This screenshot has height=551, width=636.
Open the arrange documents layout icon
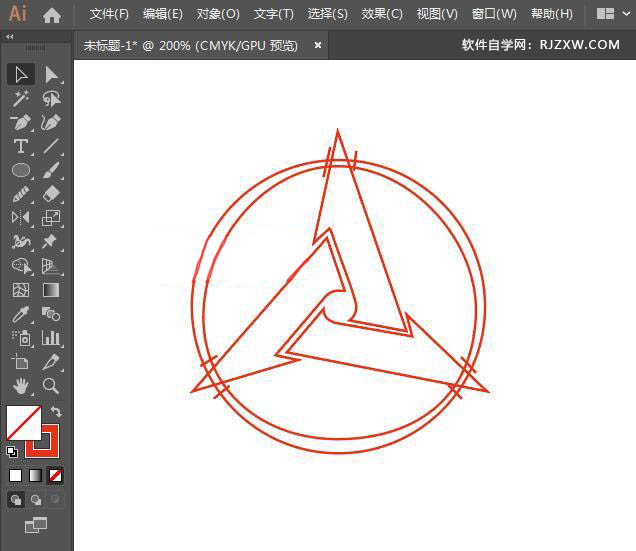pos(605,14)
